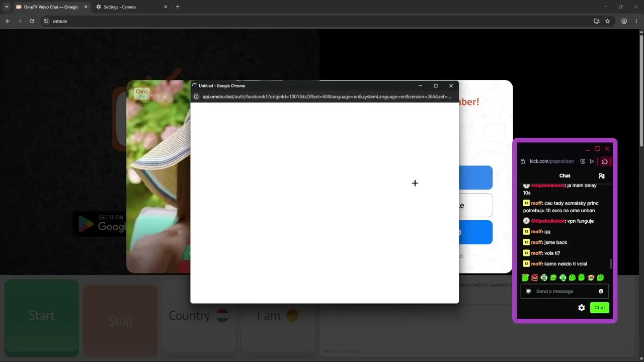Open the Chrome tab search dropdown
This screenshot has width=644, height=362.
[x=7, y=7]
